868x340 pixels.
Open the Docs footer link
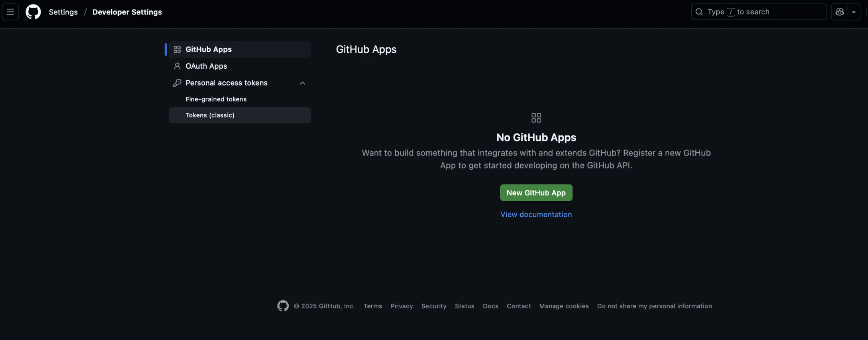pos(491,306)
